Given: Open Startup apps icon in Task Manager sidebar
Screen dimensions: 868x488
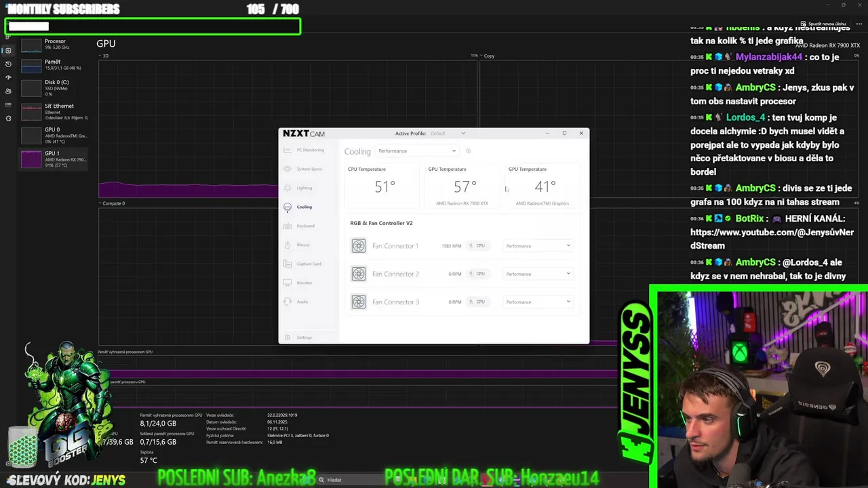Looking at the screenshot, I should 8,77.
